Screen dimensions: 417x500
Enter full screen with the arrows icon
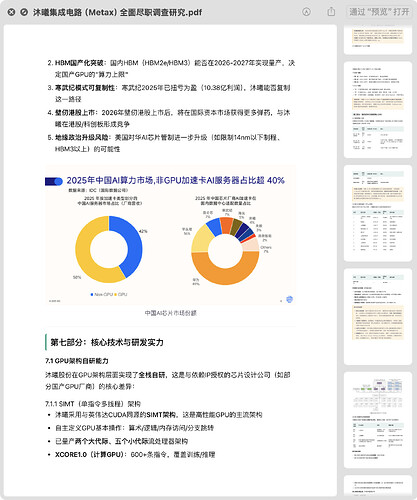pyautogui.click(x=24, y=12)
